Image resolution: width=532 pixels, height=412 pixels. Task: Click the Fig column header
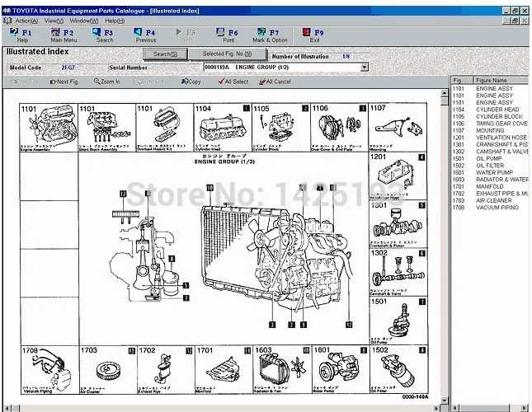point(462,80)
